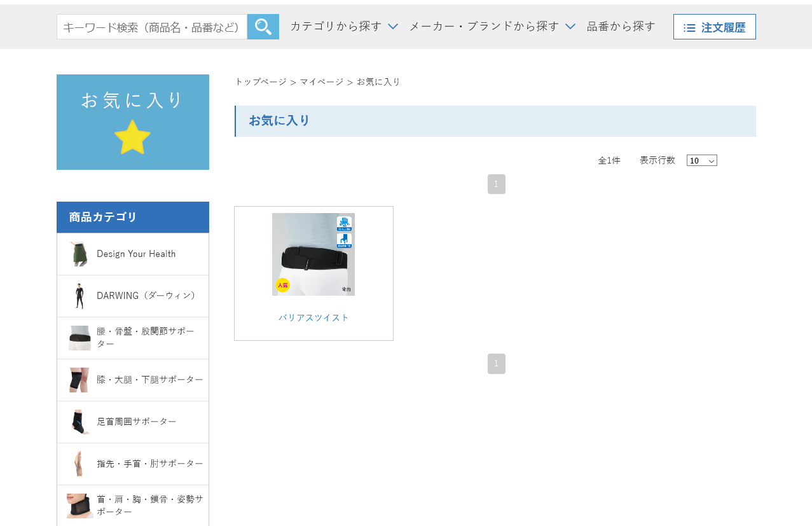Viewport: 812px width, 526px height.
Task: Go to トップページ breadcrumb link
Action: pos(261,81)
